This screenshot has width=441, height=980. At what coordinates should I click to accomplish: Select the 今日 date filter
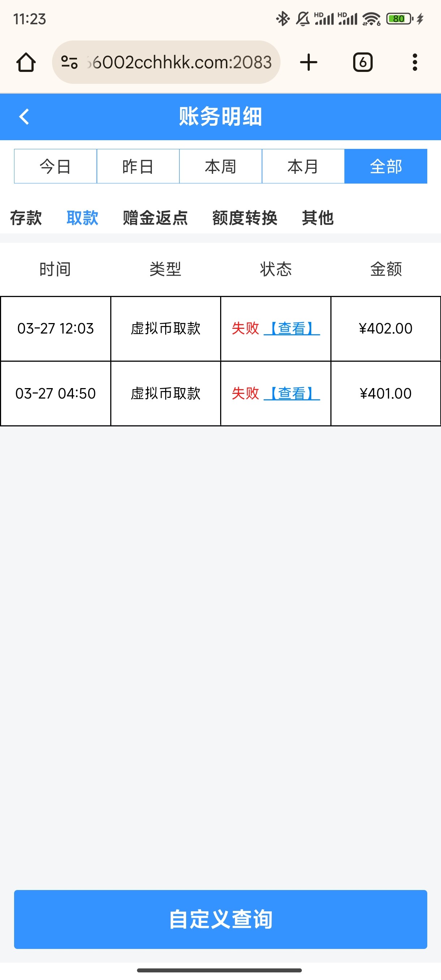point(56,166)
